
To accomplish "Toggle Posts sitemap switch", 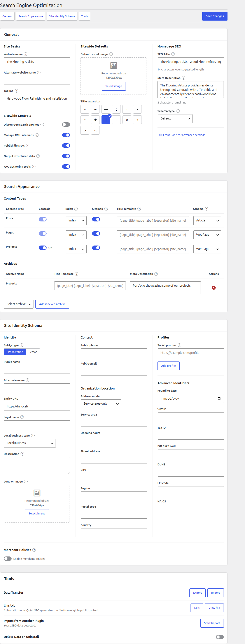I will pyautogui.click(x=96, y=219).
